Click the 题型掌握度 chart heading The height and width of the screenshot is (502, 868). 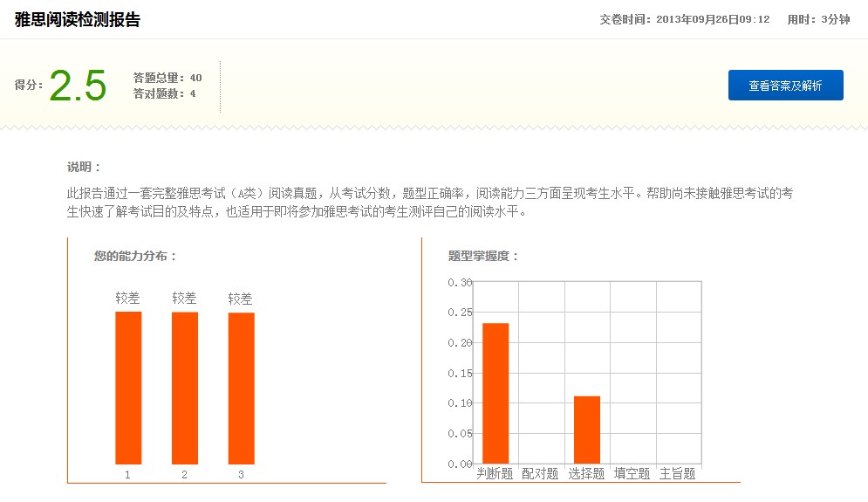484,256
